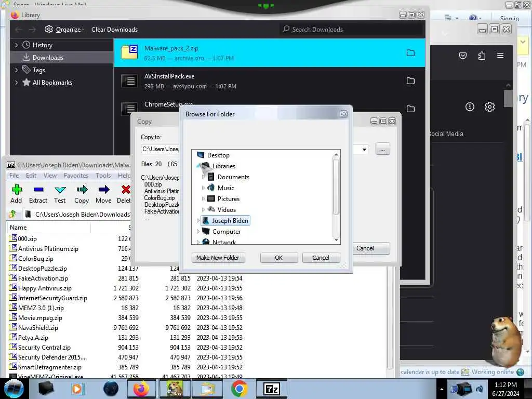The width and height of the screenshot is (532, 399).
Task: Click the Windows Start orb
Action: click(x=14, y=389)
